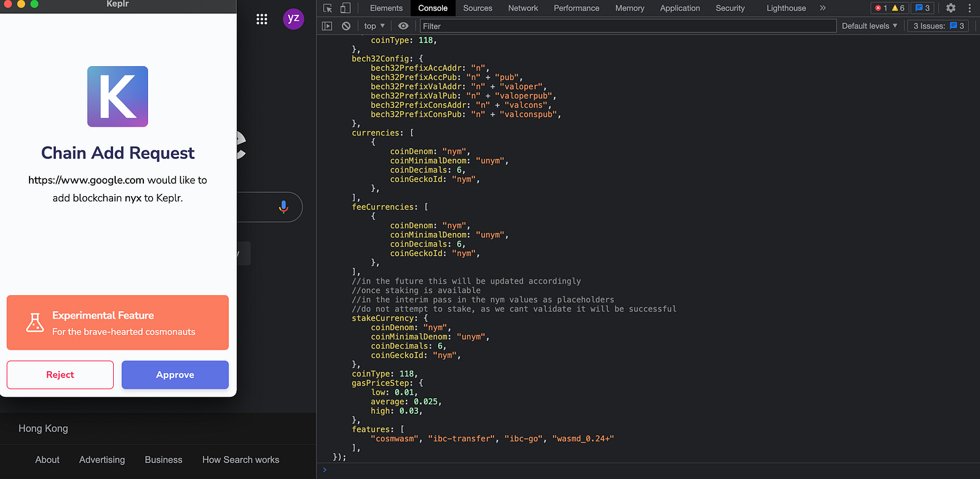Screen dimensions: 980x479
Task: Switch to the Network tab
Action: click(523, 8)
